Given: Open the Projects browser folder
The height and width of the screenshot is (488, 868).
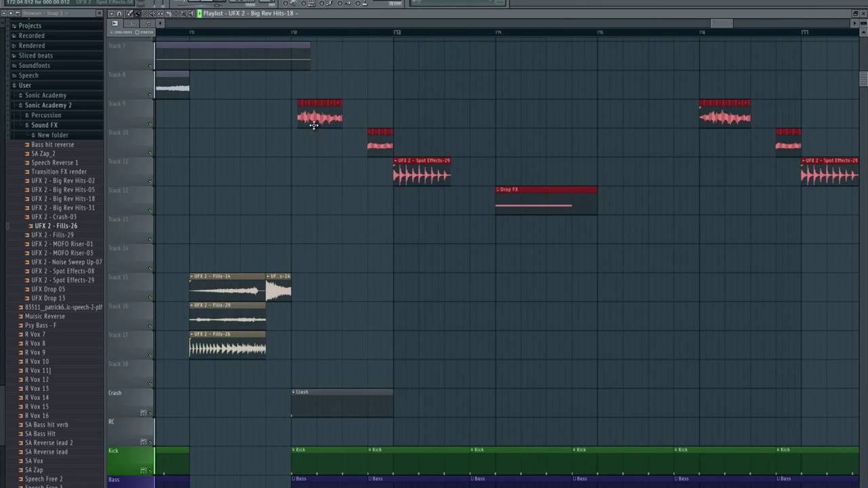Looking at the screenshot, I should pos(30,26).
